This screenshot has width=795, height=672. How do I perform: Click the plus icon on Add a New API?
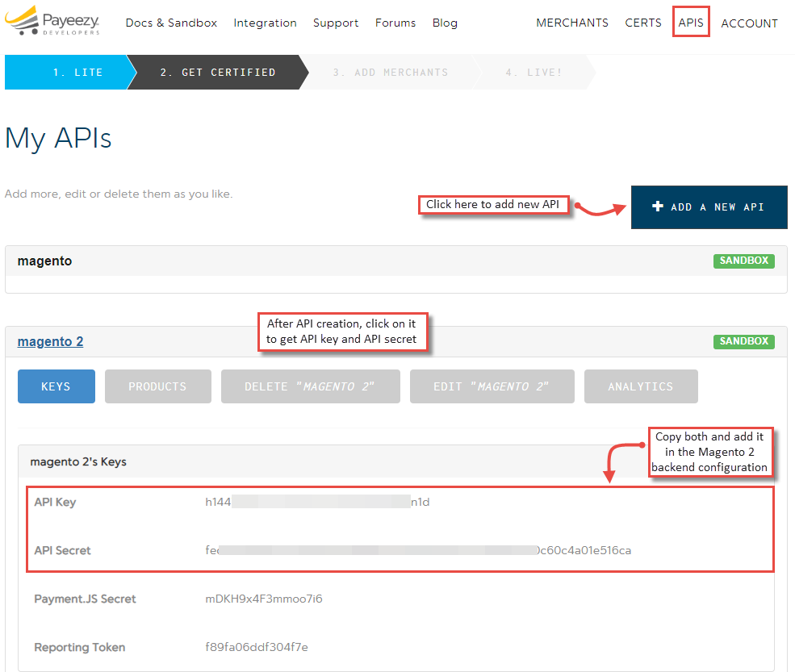(658, 207)
